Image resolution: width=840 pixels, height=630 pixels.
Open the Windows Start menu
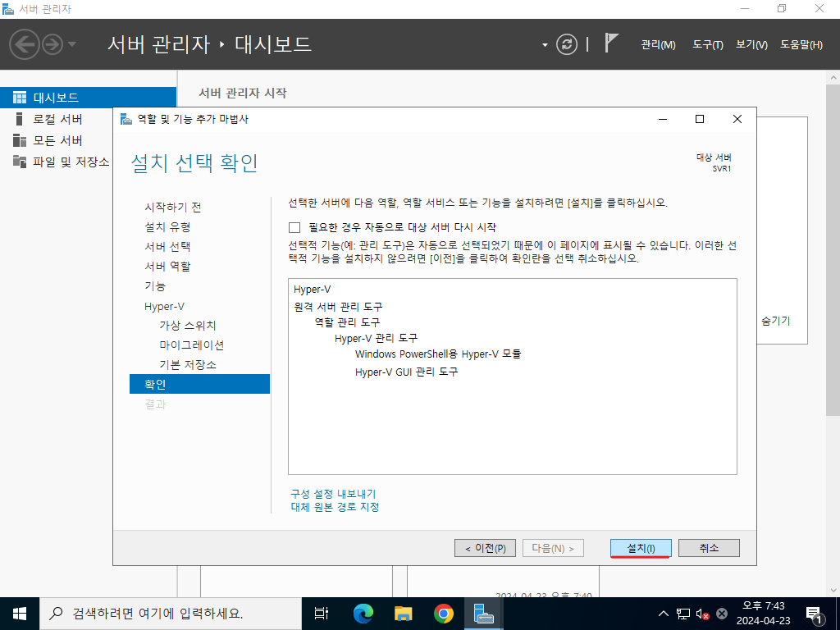pos(20,614)
